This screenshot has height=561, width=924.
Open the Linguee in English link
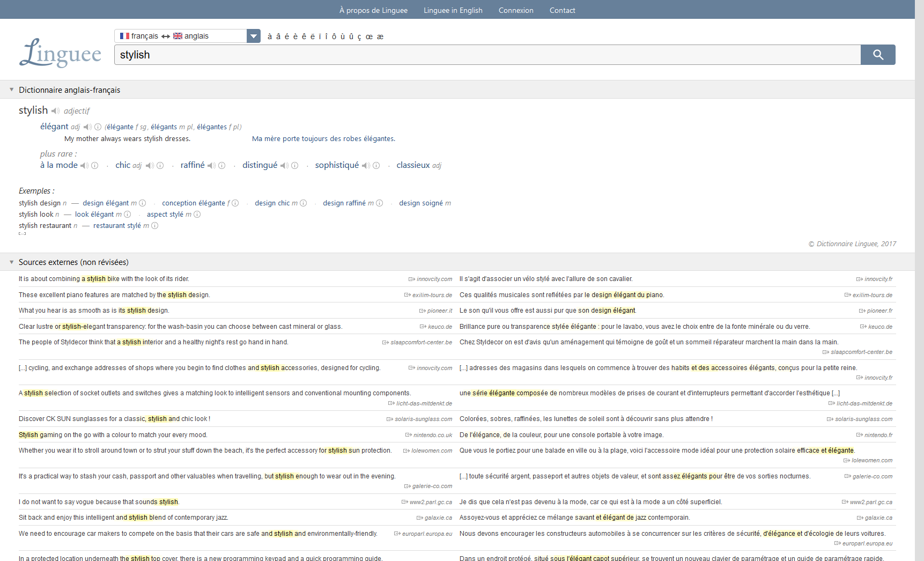(x=453, y=10)
